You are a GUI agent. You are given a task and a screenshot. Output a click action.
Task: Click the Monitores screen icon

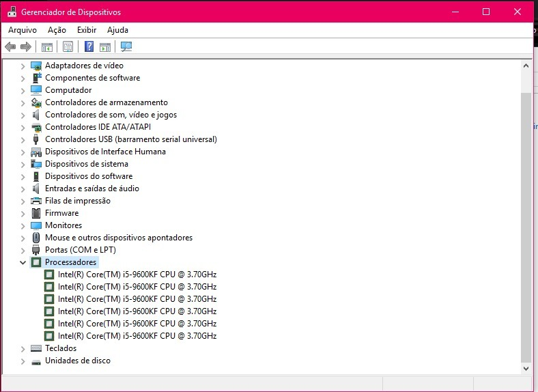36,225
